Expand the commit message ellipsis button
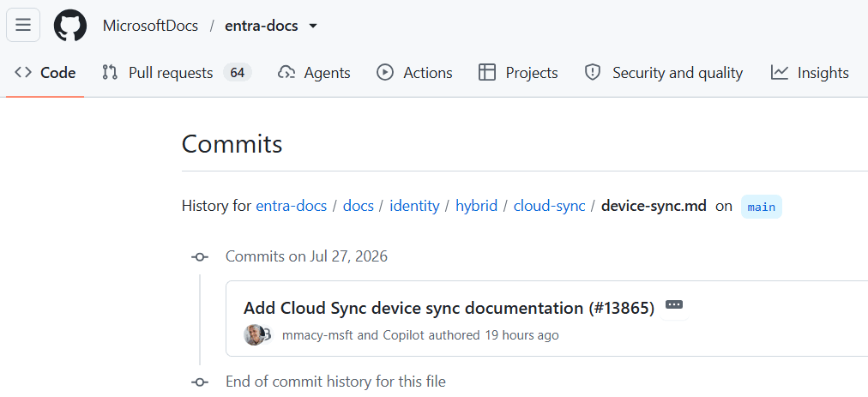868x397 pixels. (673, 304)
